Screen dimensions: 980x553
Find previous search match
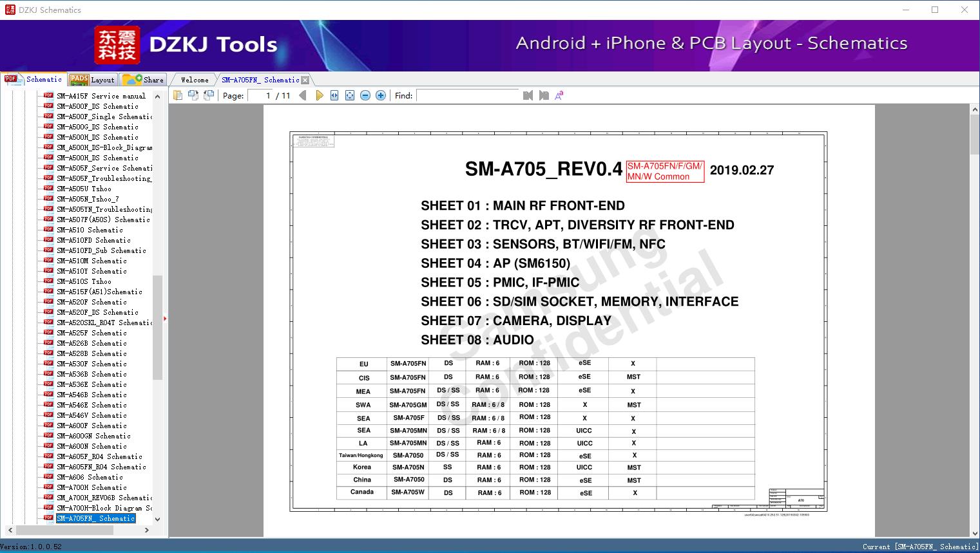[528, 95]
